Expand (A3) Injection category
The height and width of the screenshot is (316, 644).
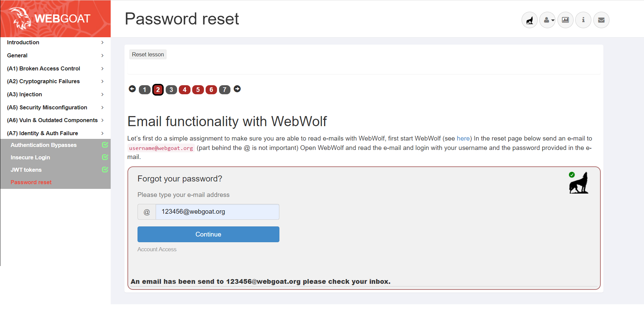pyautogui.click(x=55, y=94)
